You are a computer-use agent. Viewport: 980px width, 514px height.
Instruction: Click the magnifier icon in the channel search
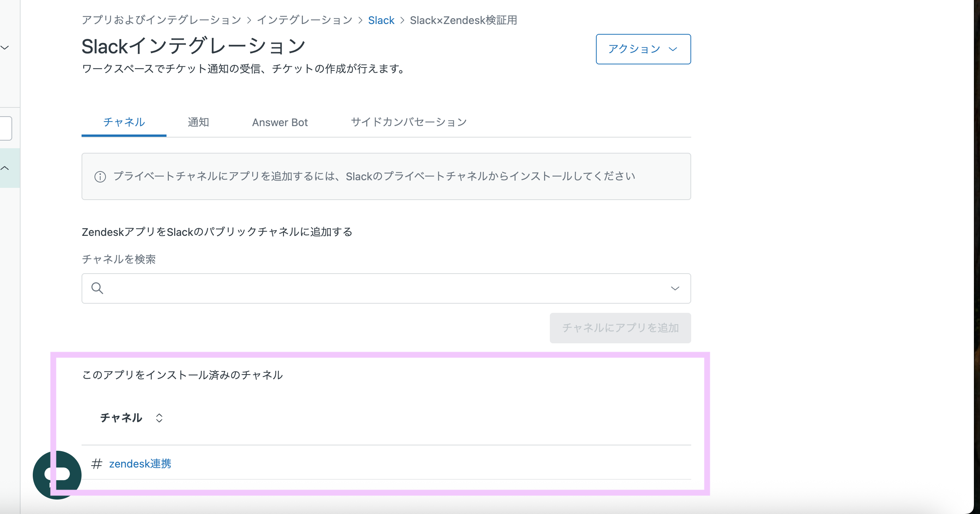tap(97, 288)
